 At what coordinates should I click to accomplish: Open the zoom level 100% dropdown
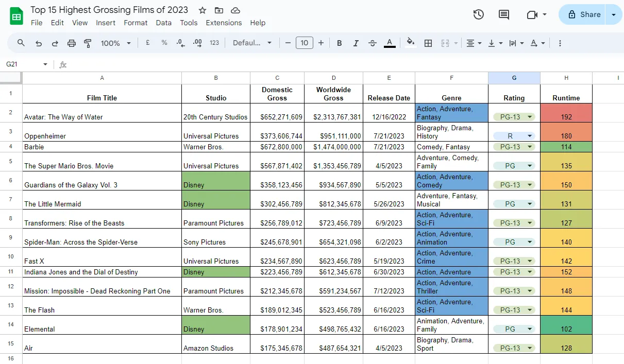click(115, 43)
